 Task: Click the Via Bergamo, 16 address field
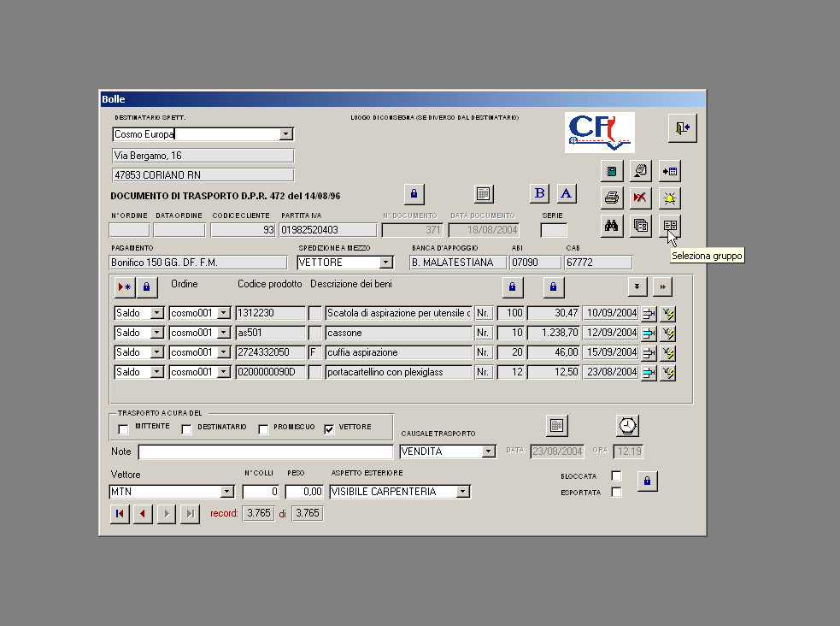pyautogui.click(x=203, y=156)
